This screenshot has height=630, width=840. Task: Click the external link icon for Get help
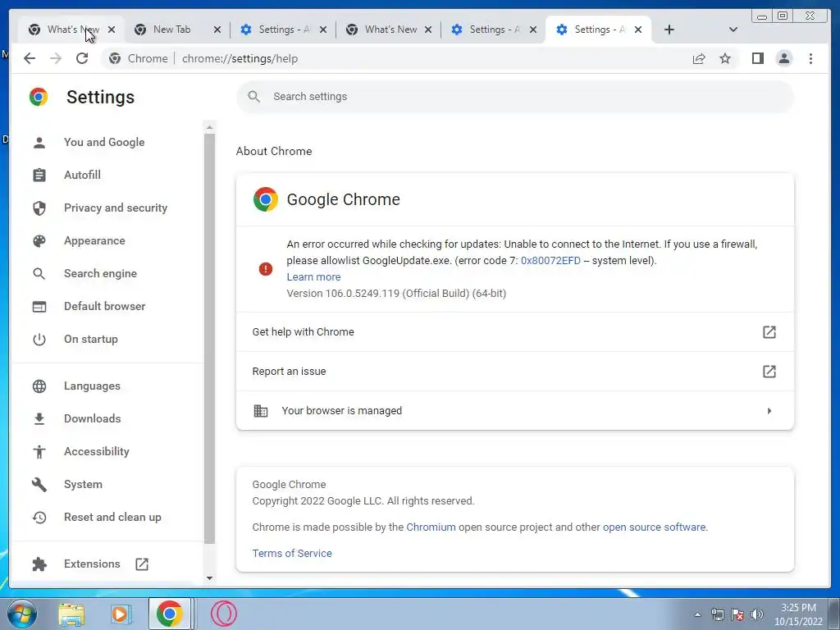click(x=769, y=332)
